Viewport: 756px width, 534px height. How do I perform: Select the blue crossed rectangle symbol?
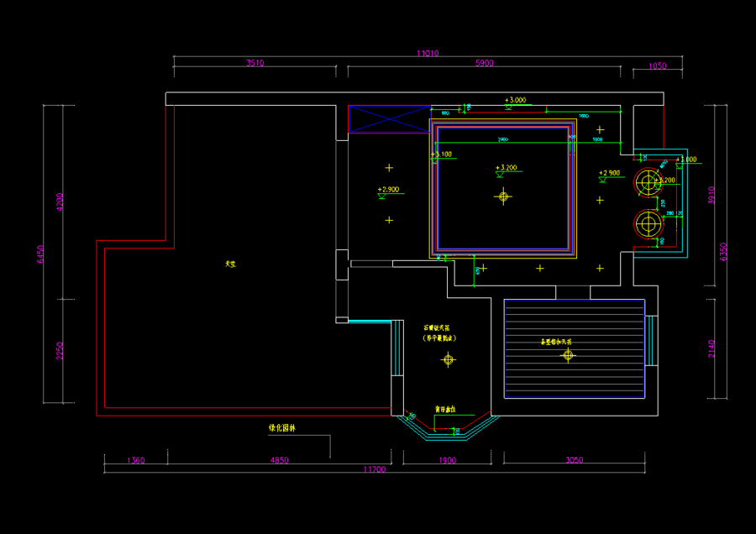point(389,119)
